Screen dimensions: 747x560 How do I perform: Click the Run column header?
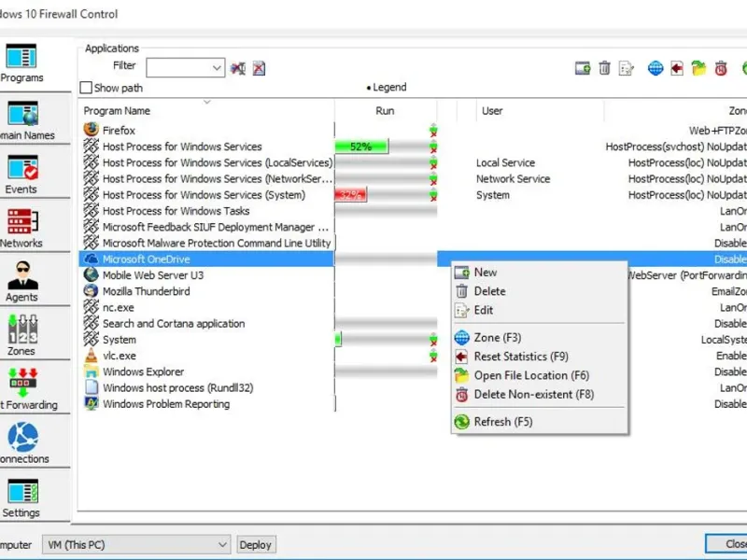point(385,110)
